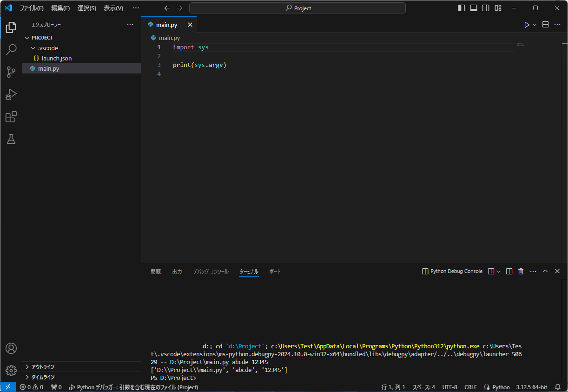Click the Python debugger configuration in status bar

click(133, 387)
